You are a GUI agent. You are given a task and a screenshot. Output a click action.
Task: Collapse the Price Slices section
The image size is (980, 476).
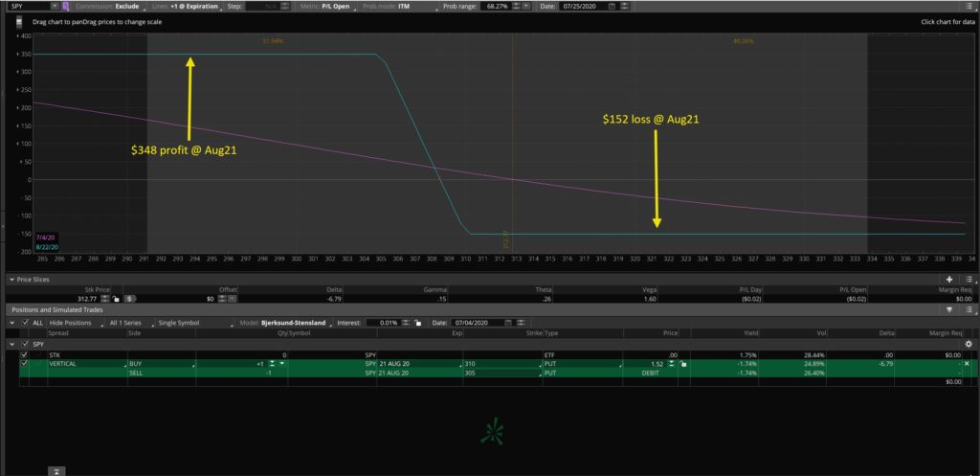pos(10,279)
